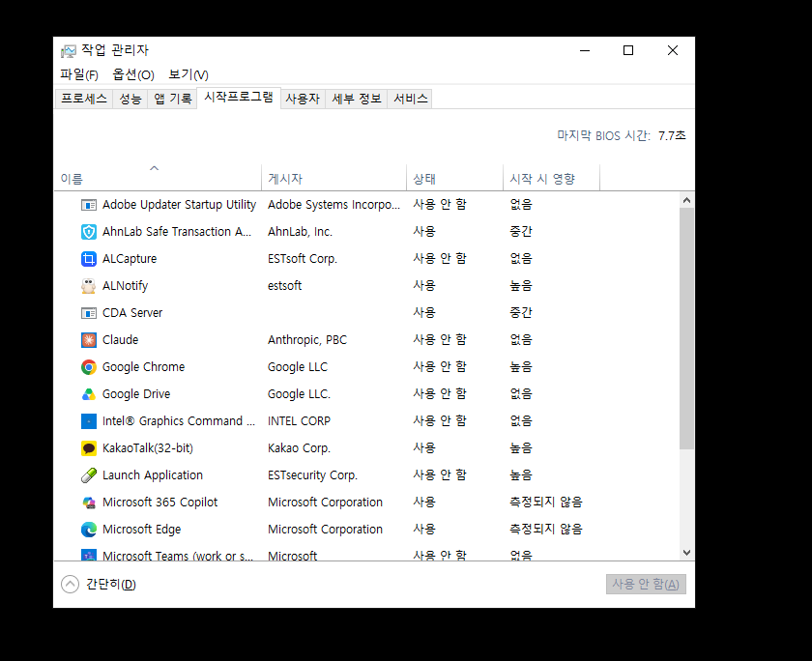Click the 높음 impact for KakaoTalk
Image resolution: width=812 pixels, height=661 pixels.
coord(521,448)
